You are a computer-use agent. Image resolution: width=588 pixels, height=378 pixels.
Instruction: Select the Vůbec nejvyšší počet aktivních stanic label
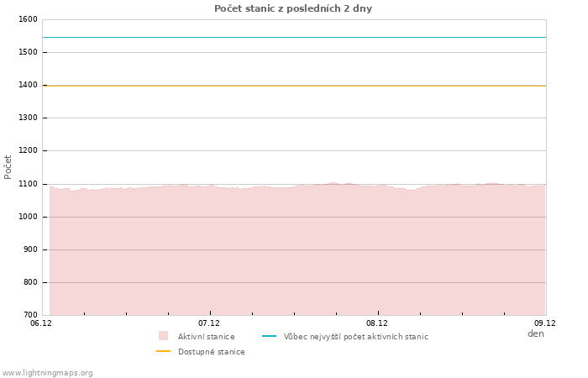[355, 337]
